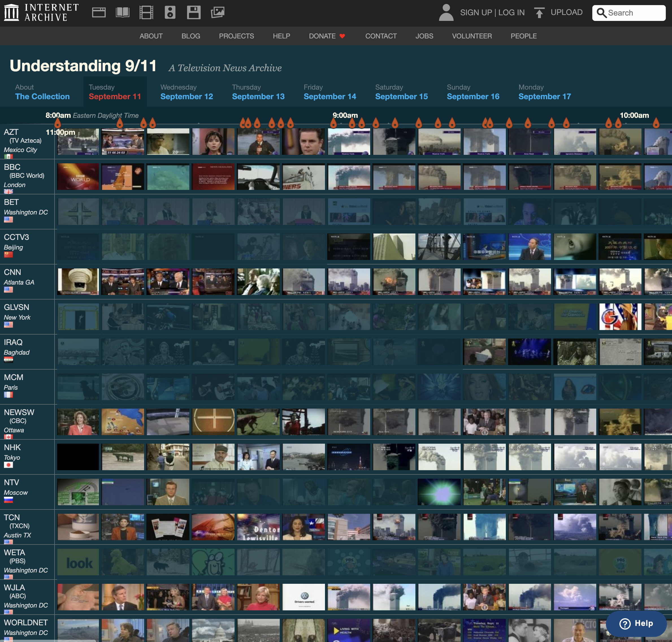Open the Web (Wayback) icon in top bar
This screenshot has height=642, width=672.
tap(99, 13)
